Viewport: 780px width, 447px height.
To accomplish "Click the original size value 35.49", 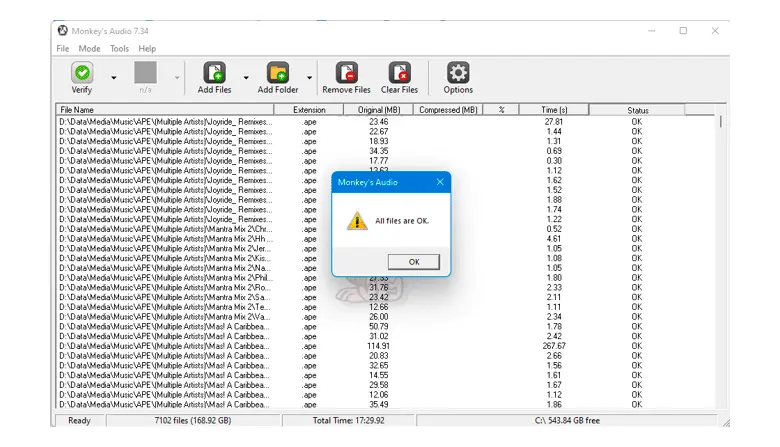I will pyautogui.click(x=379, y=404).
